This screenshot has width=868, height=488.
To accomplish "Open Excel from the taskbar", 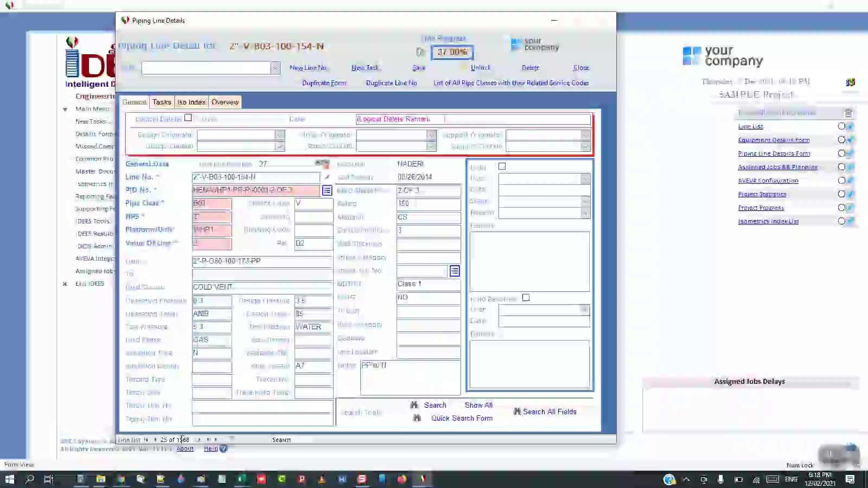I will click(x=241, y=479).
